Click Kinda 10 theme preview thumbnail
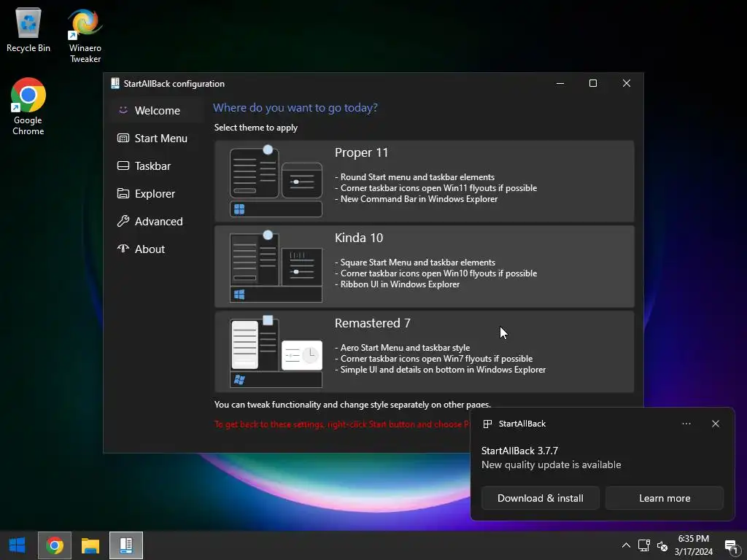This screenshot has height=560, width=747. pos(276,266)
